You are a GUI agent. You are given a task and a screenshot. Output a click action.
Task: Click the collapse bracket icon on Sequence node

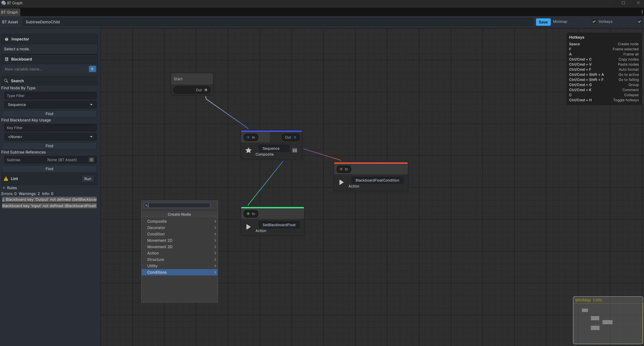coord(295,150)
